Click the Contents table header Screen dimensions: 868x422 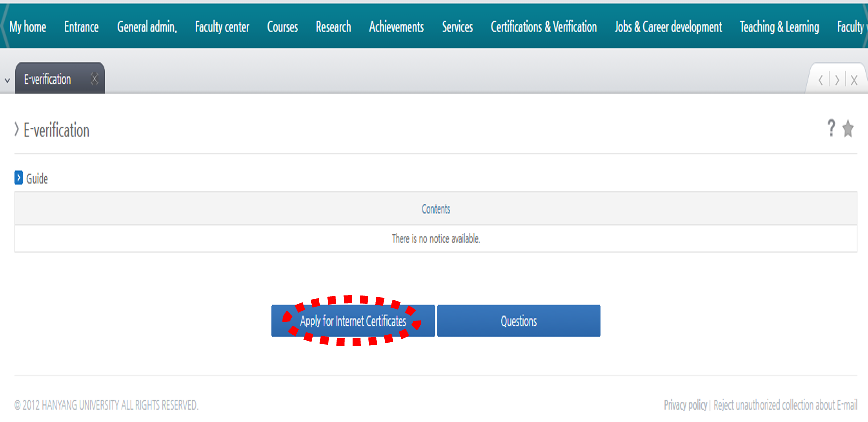click(436, 209)
